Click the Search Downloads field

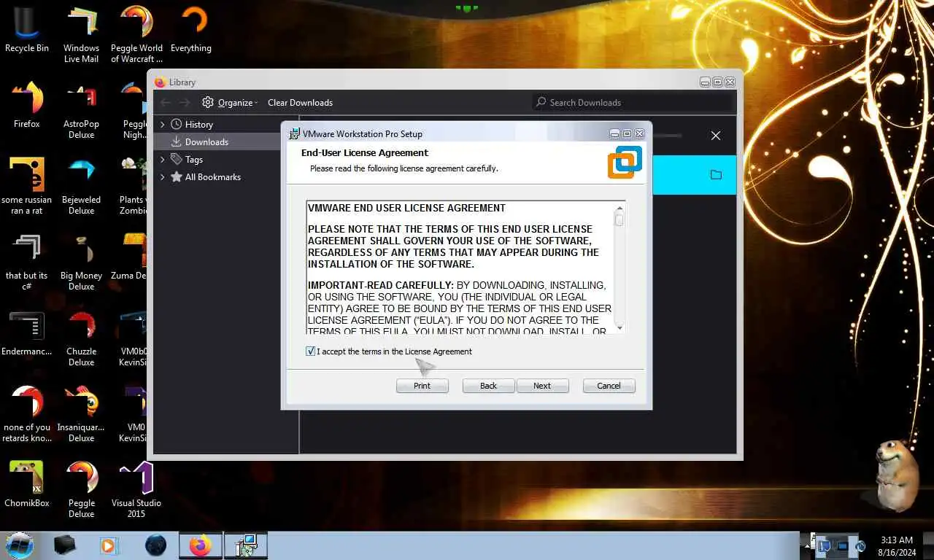coord(632,103)
